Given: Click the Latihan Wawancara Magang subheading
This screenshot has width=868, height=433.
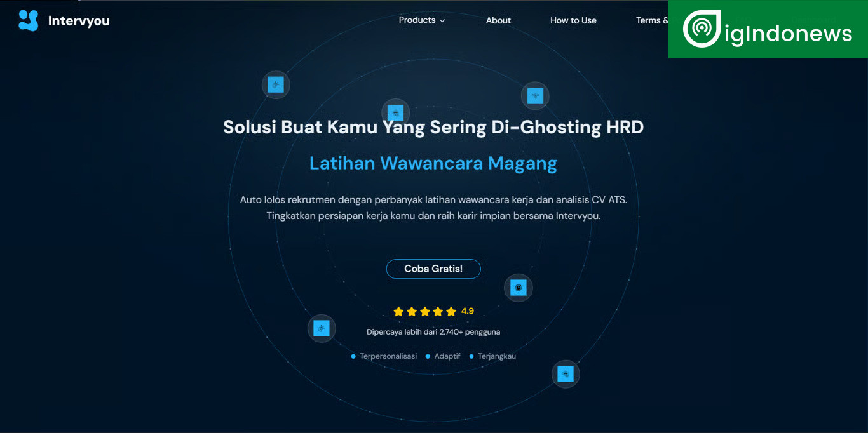Looking at the screenshot, I should click(433, 163).
